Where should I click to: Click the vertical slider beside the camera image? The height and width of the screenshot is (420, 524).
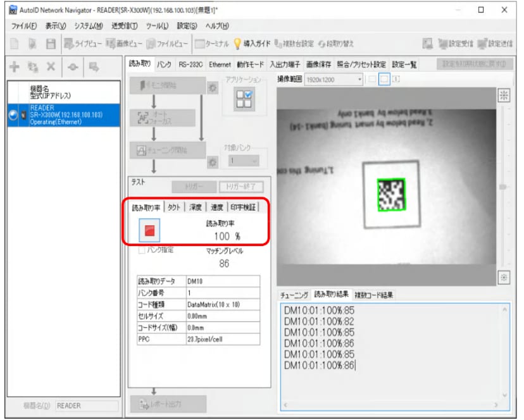pos(503,187)
